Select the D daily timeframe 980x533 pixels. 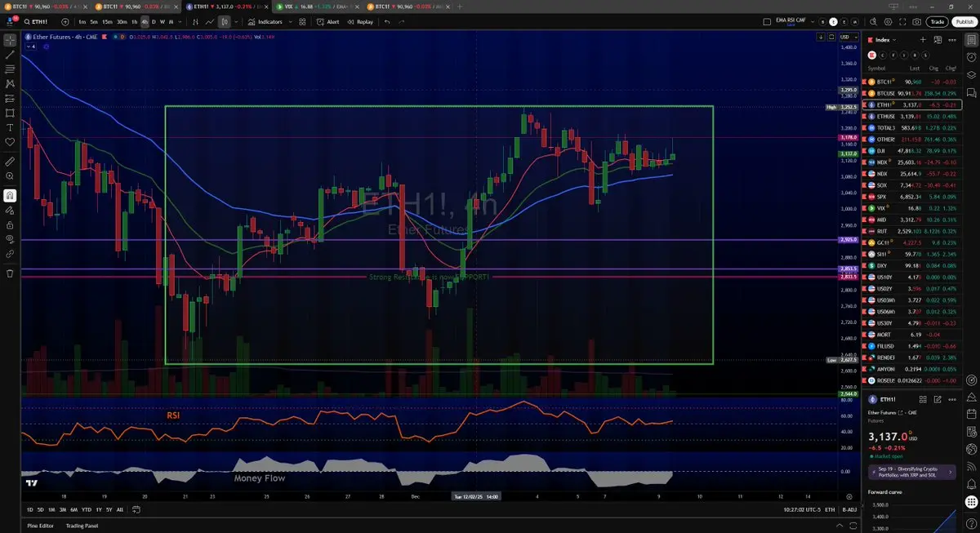coord(154,22)
